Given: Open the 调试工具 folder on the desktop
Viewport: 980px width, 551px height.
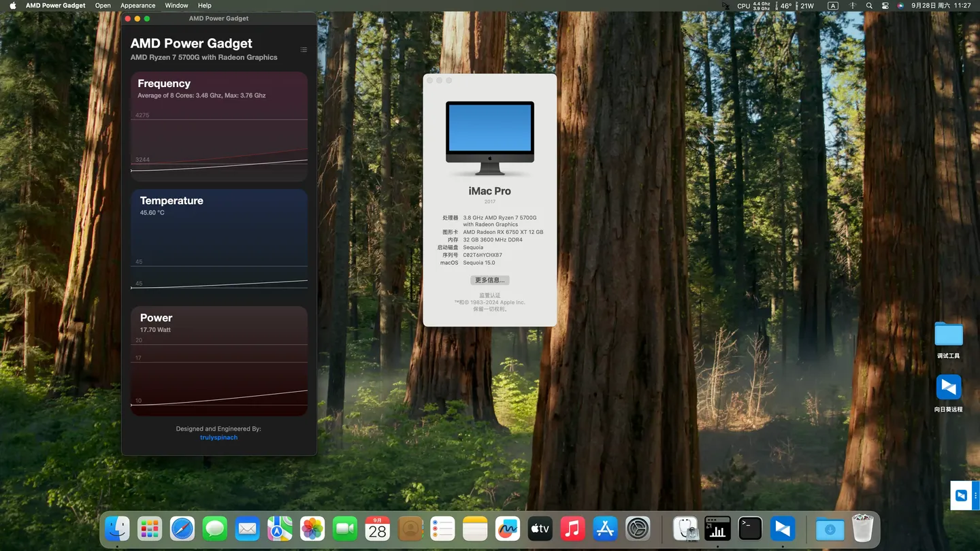Looking at the screenshot, I should coord(948,335).
